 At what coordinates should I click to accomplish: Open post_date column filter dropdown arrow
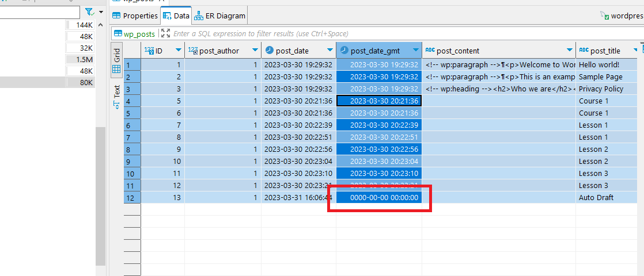pyautogui.click(x=330, y=51)
